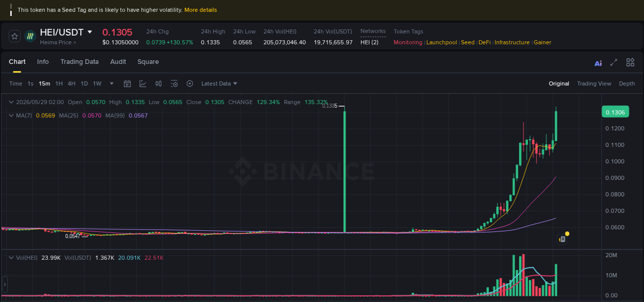
Task: Select the 15m interval
Action: (44, 83)
